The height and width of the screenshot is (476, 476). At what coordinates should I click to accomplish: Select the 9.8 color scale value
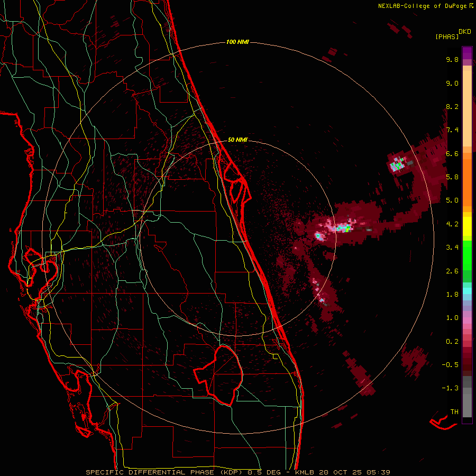(x=452, y=59)
